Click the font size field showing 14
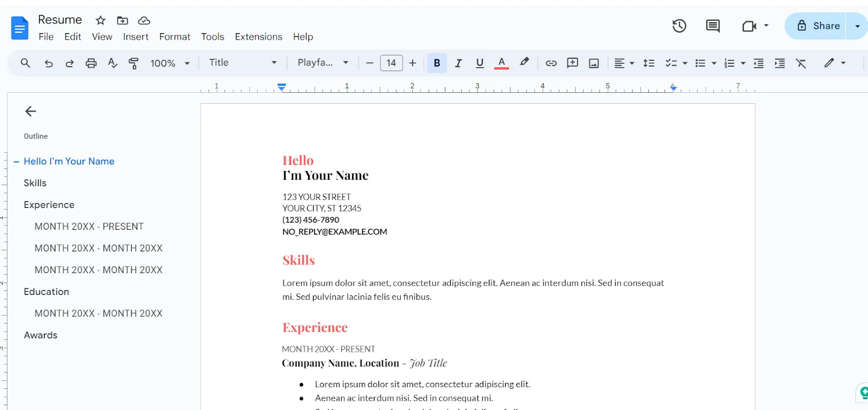Image resolution: width=868 pixels, height=410 pixels. point(392,63)
